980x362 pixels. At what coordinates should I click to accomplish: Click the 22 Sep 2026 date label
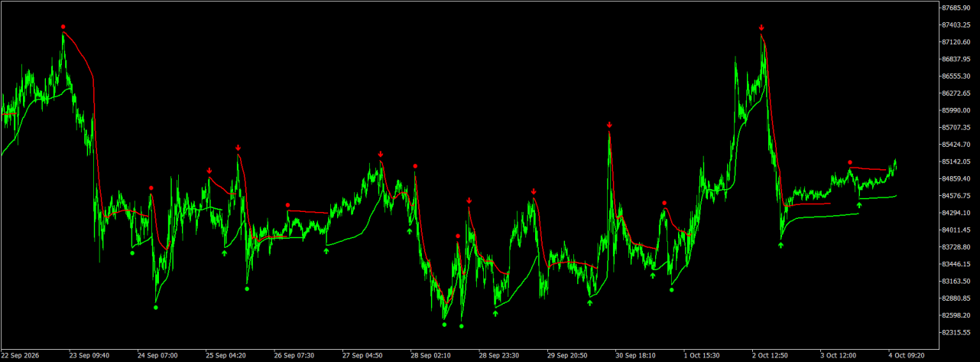[x=21, y=355]
